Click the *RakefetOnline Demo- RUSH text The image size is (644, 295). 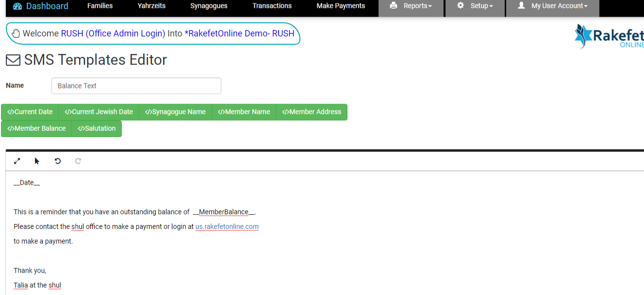pyautogui.click(x=239, y=34)
